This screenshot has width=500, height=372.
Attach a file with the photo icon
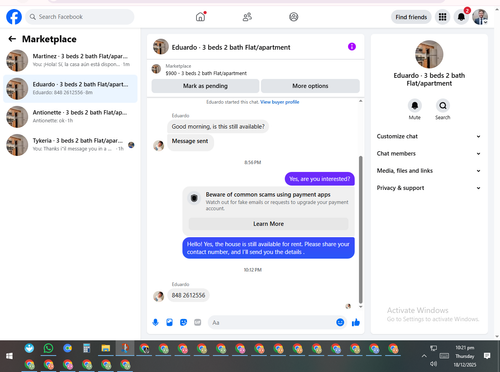pos(169,322)
